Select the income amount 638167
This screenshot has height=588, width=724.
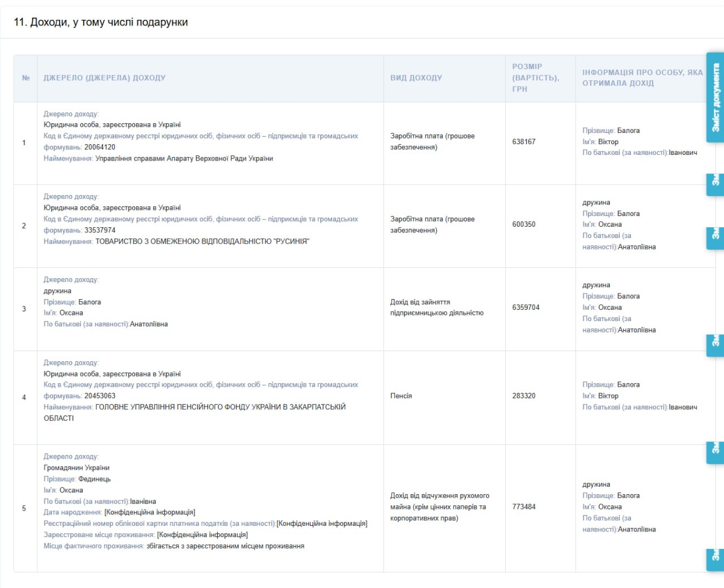click(524, 142)
